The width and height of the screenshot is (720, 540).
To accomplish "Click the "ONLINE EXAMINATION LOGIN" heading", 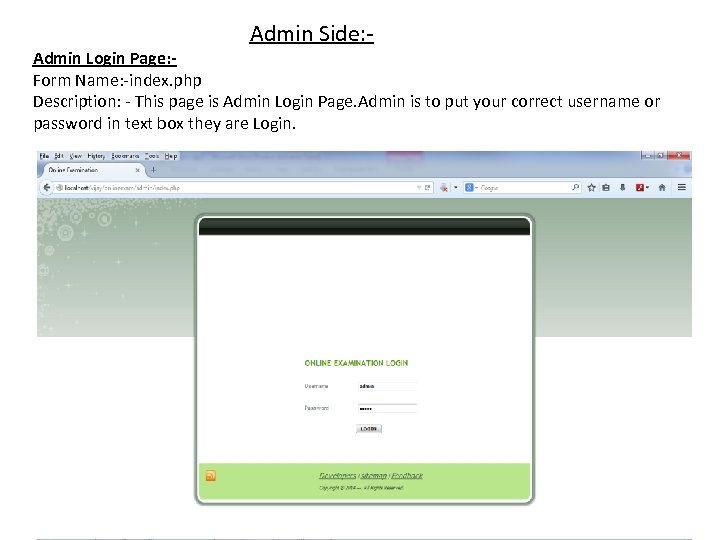I will 356,363.
